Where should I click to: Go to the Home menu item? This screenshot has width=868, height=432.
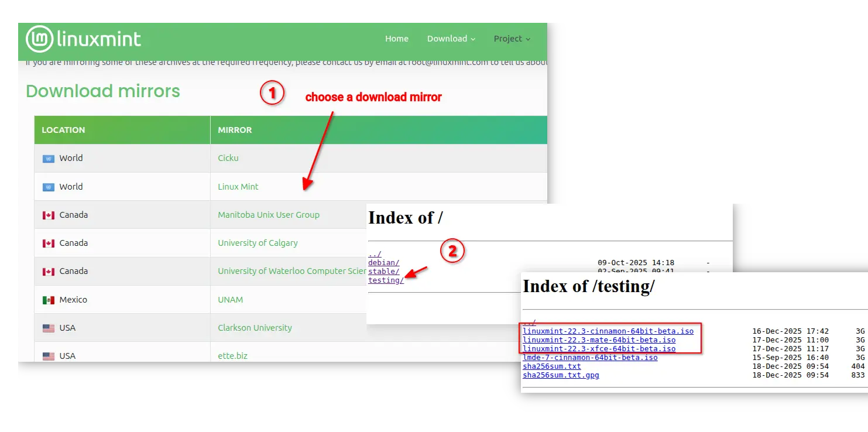click(x=396, y=39)
